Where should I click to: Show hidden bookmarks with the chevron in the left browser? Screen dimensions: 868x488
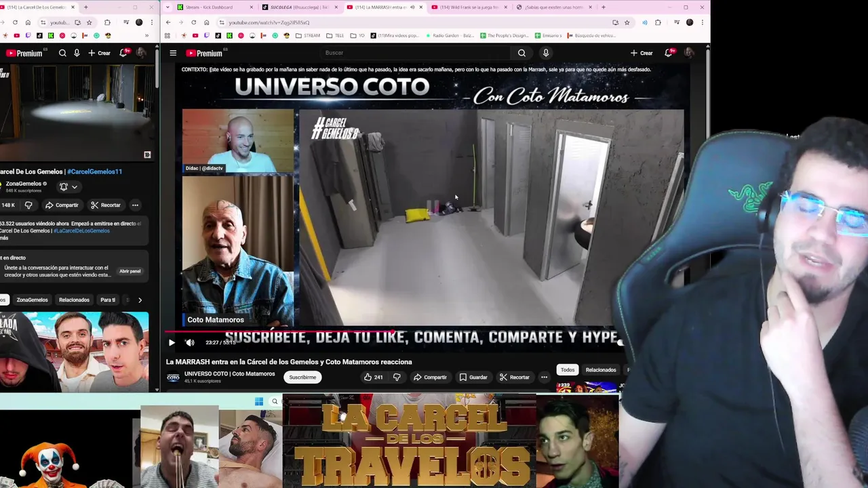tap(146, 36)
